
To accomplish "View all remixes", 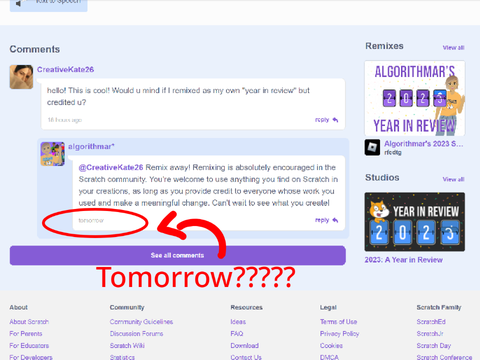I will coord(453,48).
